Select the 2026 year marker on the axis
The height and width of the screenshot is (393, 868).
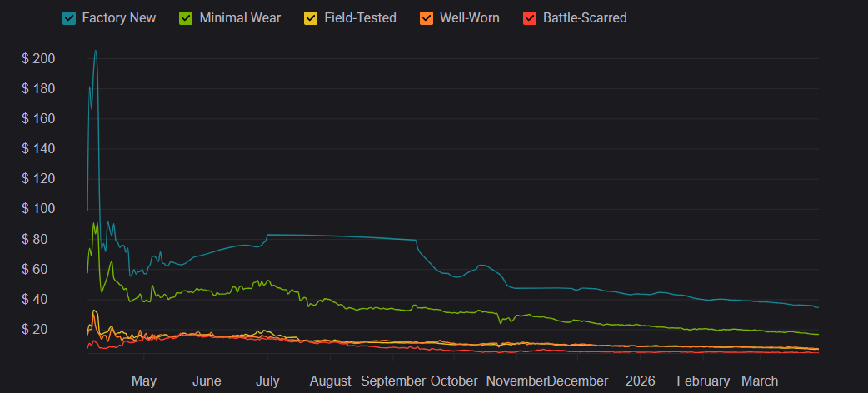(641, 381)
